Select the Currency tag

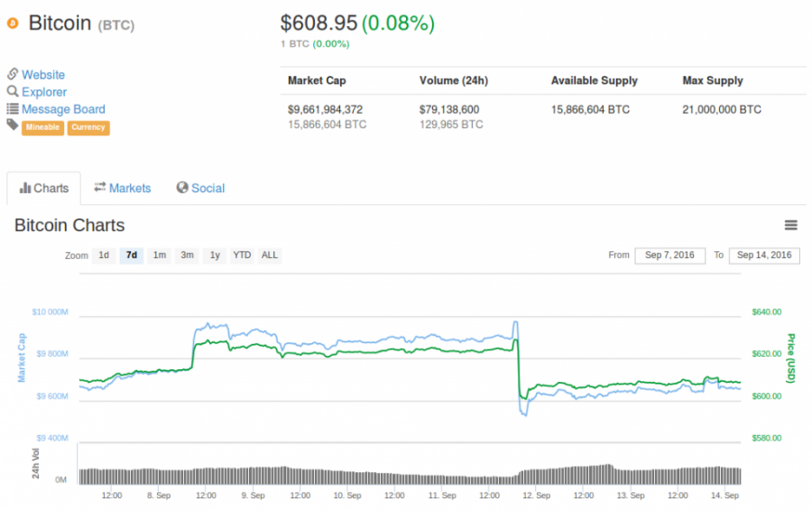click(x=88, y=127)
